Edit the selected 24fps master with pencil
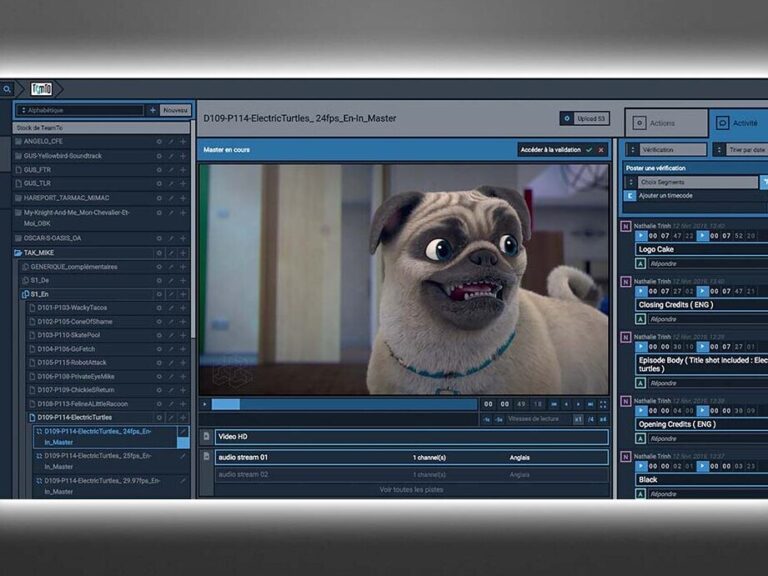 pyautogui.click(x=183, y=432)
